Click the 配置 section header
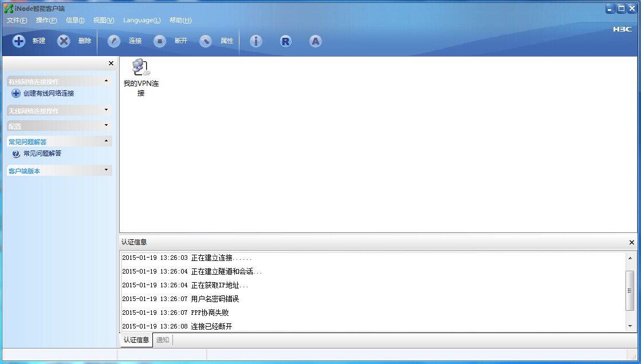 [59, 126]
